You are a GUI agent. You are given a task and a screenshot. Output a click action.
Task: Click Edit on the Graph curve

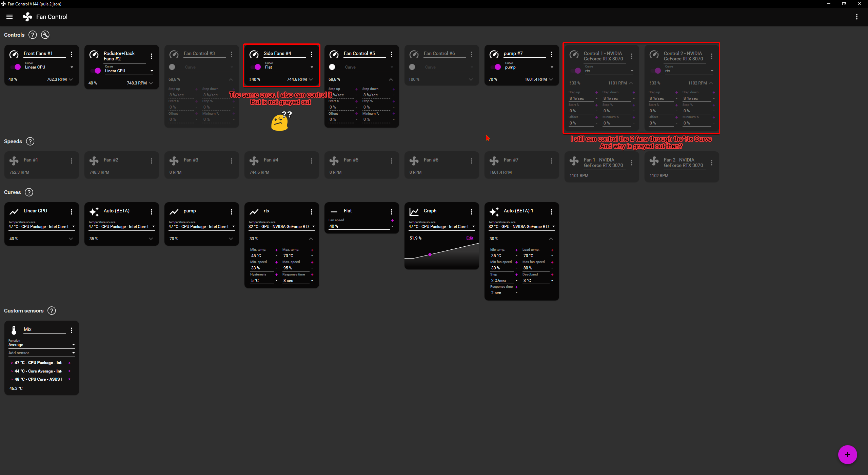click(x=470, y=238)
